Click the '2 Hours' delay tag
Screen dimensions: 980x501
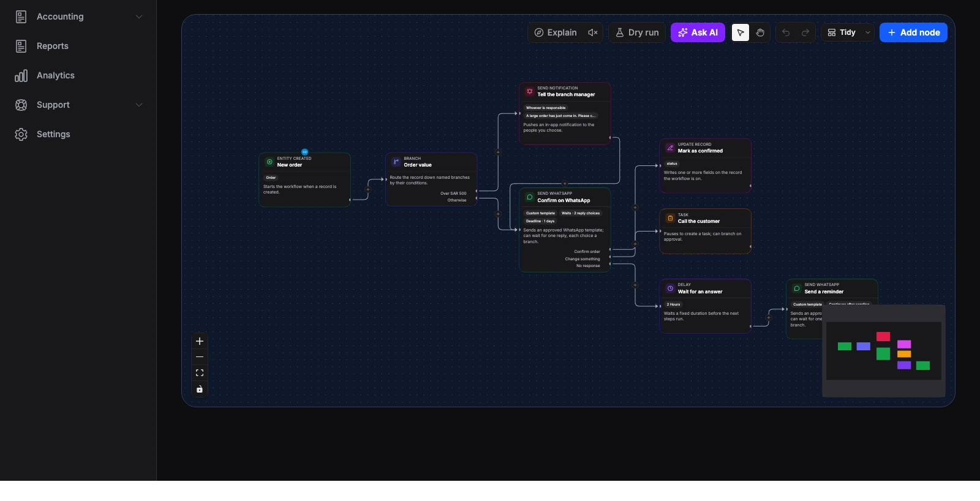[x=673, y=304]
